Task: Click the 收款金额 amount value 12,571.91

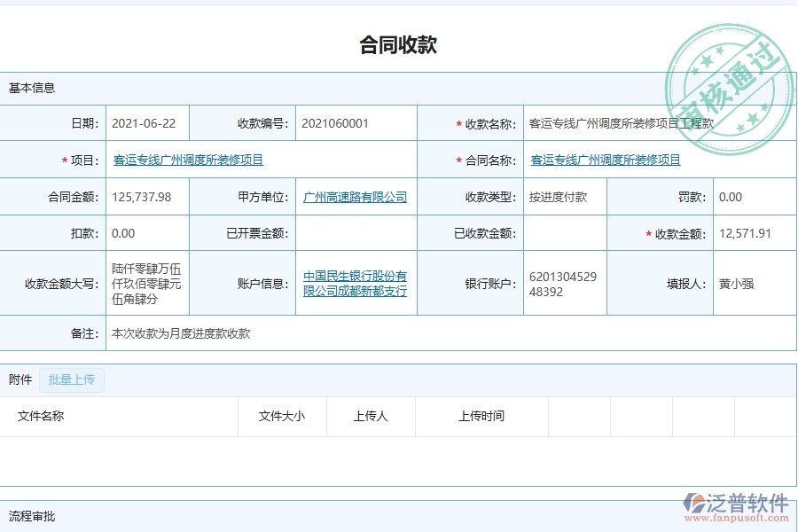Action: [x=743, y=233]
